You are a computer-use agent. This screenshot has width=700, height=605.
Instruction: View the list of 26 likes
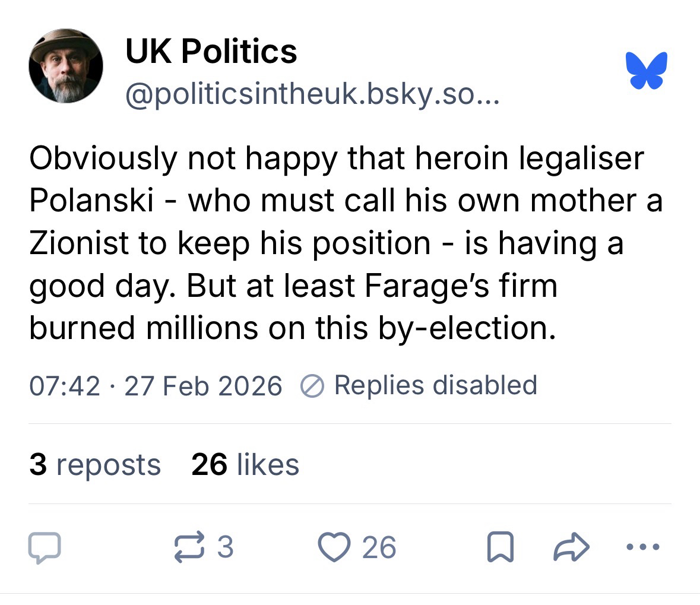pos(245,464)
